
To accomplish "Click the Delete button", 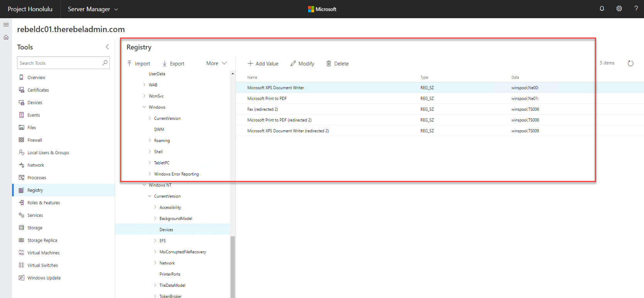I will pyautogui.click(x=337, y=63).
